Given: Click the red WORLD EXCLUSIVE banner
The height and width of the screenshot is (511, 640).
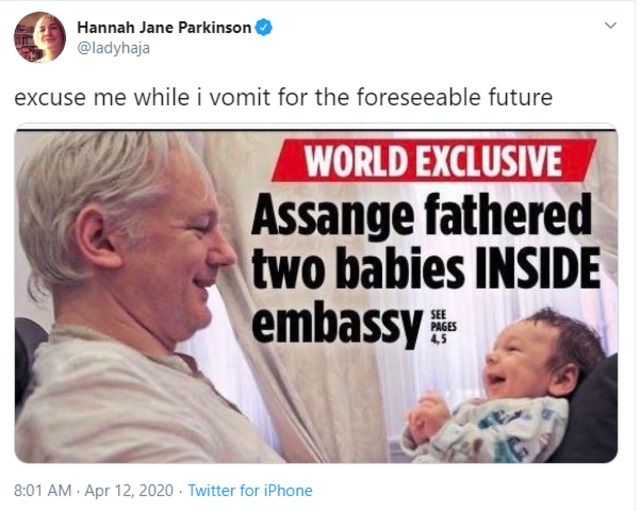Looking at the screenshot, I should point(434,161).
